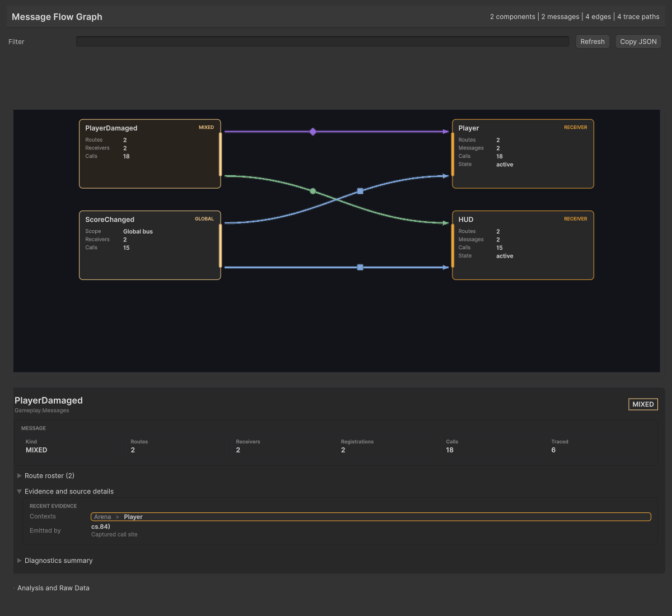Image resolution: width=672 pixels, height=616 pixels.
Task: Click the 'cs.84)' emitted-by value
Action: coord(101,526)
